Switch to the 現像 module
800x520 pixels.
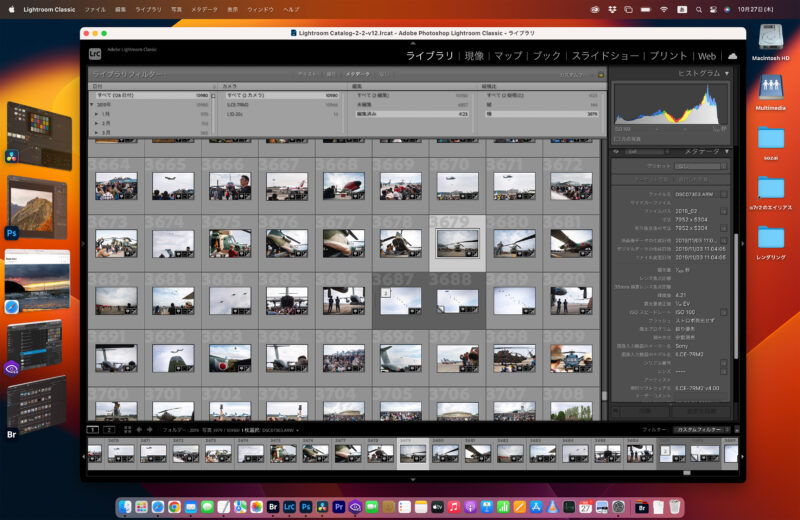[x=474, y=56]
